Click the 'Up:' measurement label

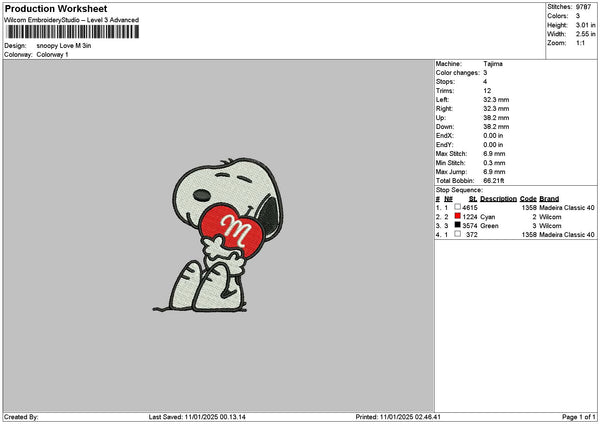point(441,118)
